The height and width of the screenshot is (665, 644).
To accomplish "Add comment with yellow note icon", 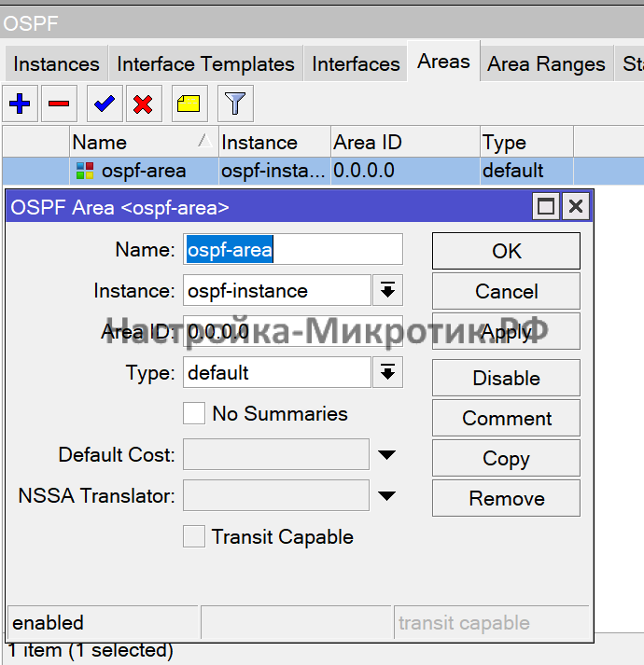I will (x=189, y=104).
